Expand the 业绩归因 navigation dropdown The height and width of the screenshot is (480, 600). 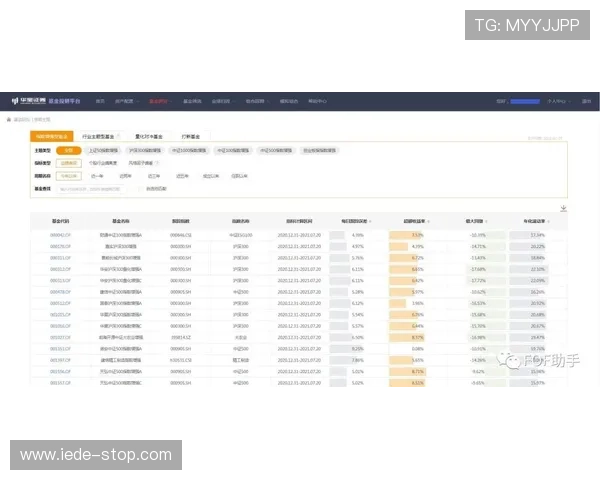point(223,101)
